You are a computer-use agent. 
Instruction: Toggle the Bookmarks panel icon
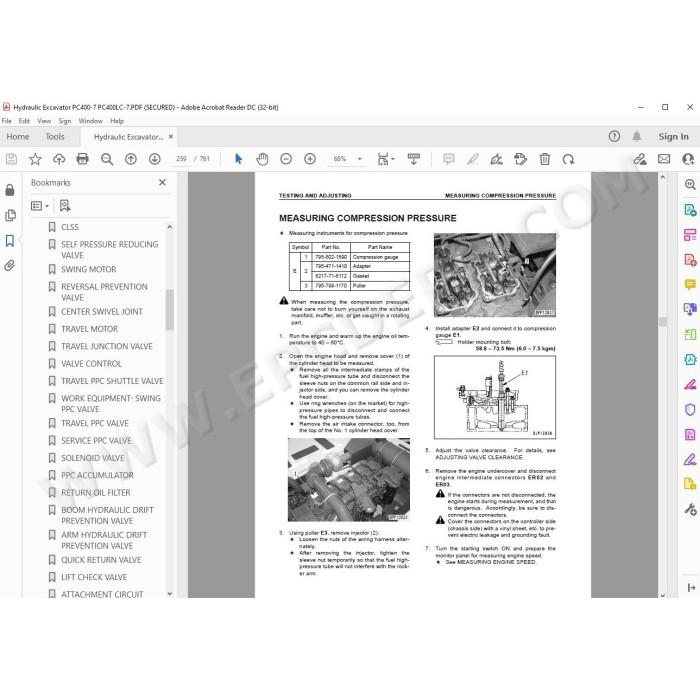10,241
